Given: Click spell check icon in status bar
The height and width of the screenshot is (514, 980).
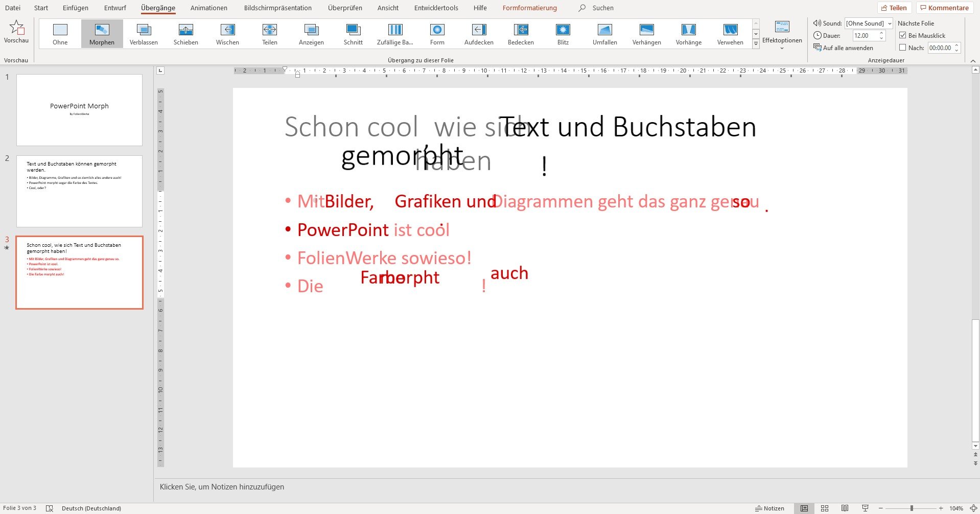Looking at the screenshot, I should [50, 508].
